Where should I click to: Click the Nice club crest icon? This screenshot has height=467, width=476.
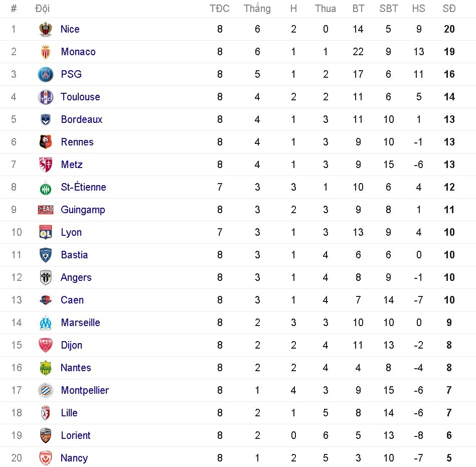pos(46,29)
